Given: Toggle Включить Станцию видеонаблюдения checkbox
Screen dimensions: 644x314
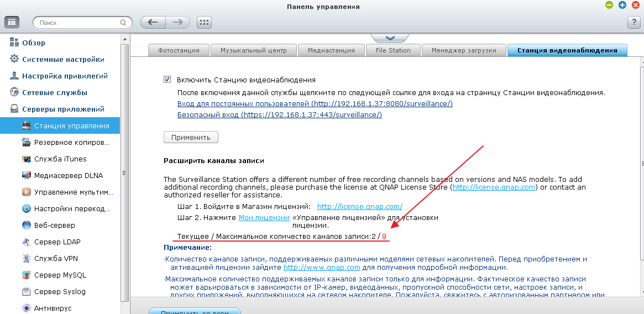Looking at the screenshot, I should pyautogui.click(x=167, y=80).
